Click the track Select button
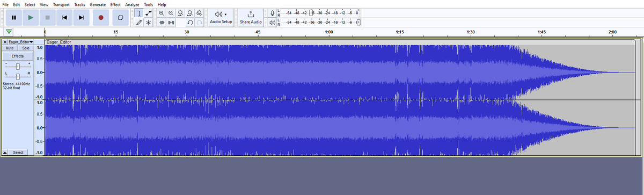The width and height of the screenshot is (644, 195). coord(18,153)
